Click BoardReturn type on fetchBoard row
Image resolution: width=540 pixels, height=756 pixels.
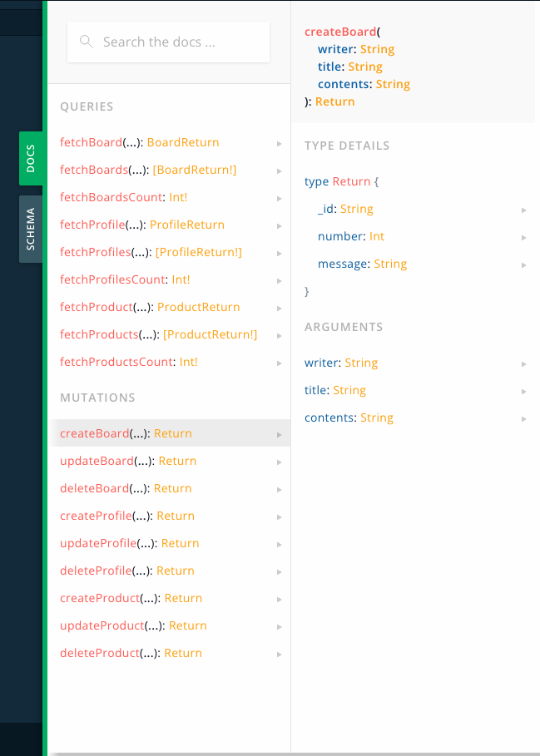[x=183, y=143]
